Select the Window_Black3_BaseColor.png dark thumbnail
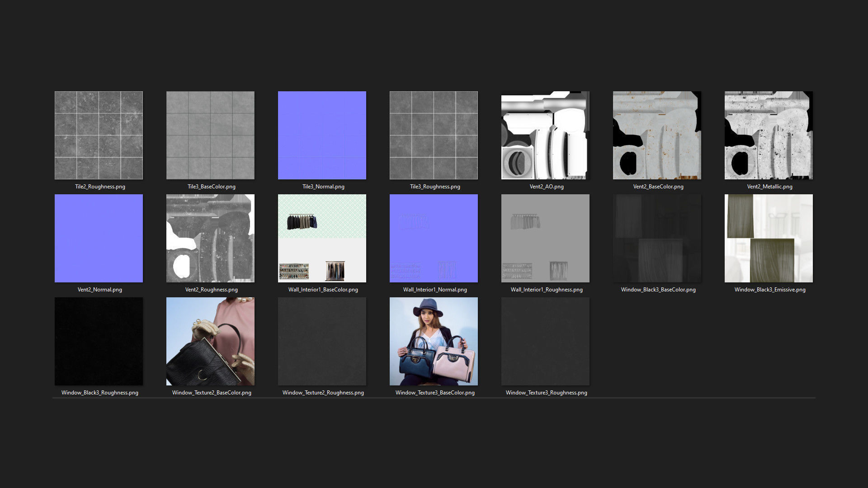 (657, 238)
